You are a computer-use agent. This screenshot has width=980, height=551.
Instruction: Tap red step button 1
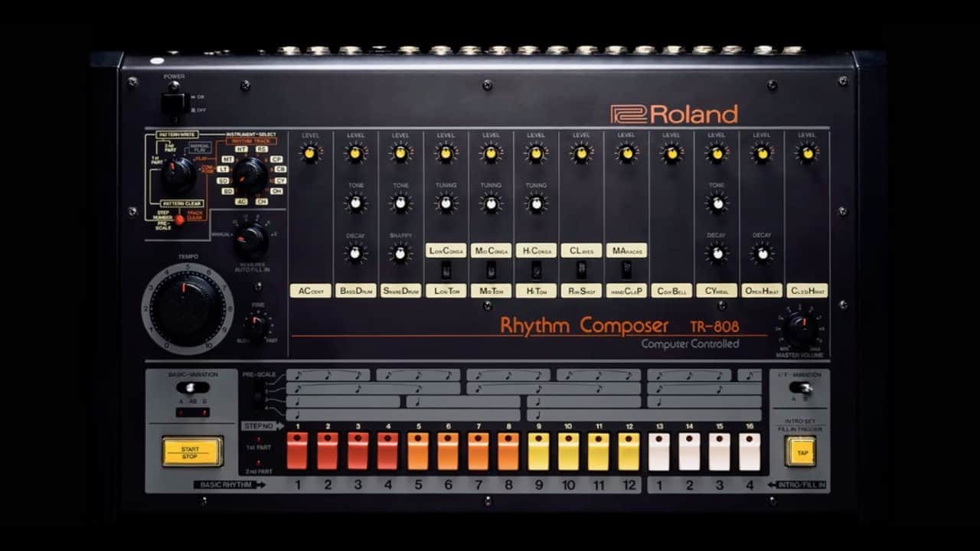click(297, 451)
